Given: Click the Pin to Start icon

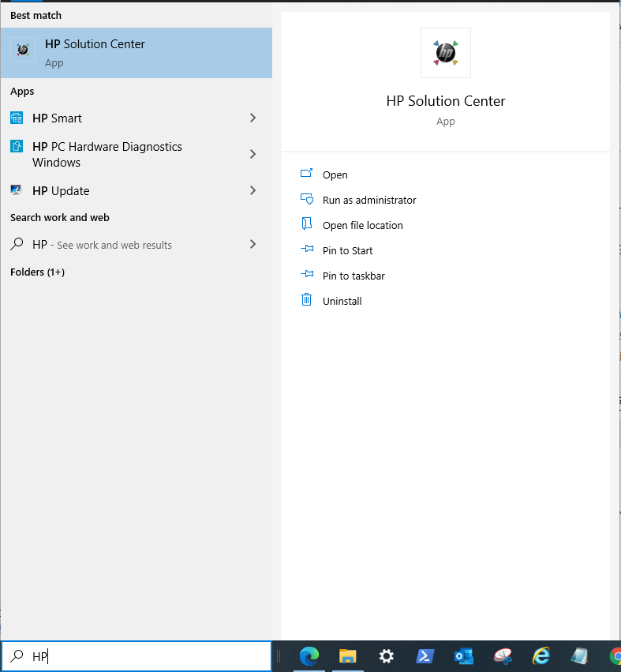Looking at the screenshot, I should [x=307, y=250].
